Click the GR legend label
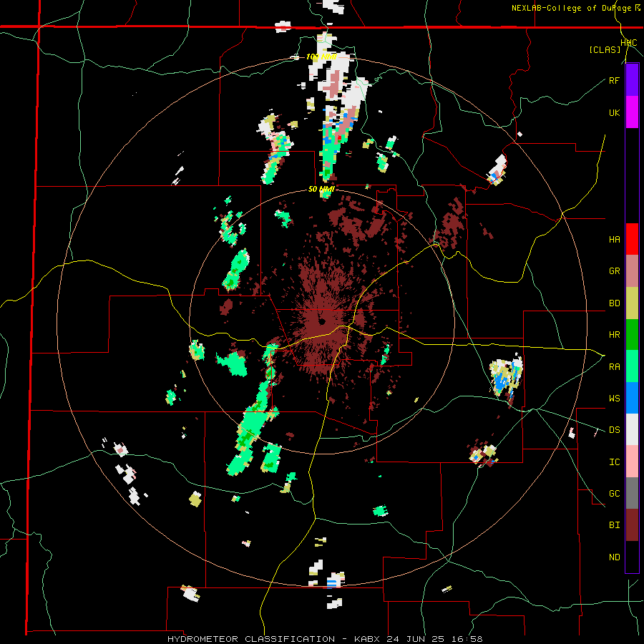 [614, 271]
